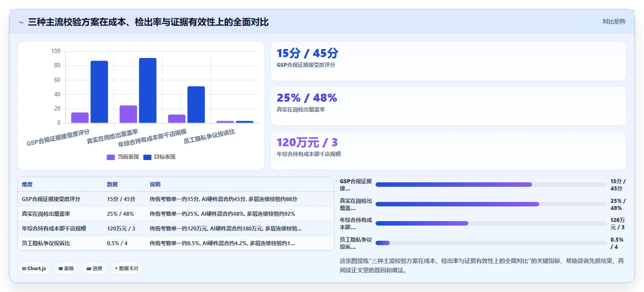Screen dimensions: 644x292
Task: Select table row label GSP合规证据接受度评分
Action: 51,199
